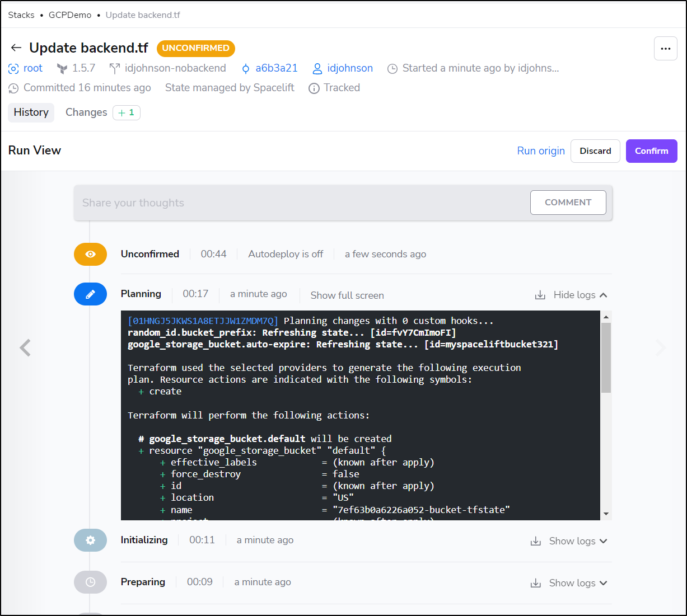Expand Initializing logs with Show logs
Image resolution: width=687 pixels, height=616 pixels.
point(578,541)
